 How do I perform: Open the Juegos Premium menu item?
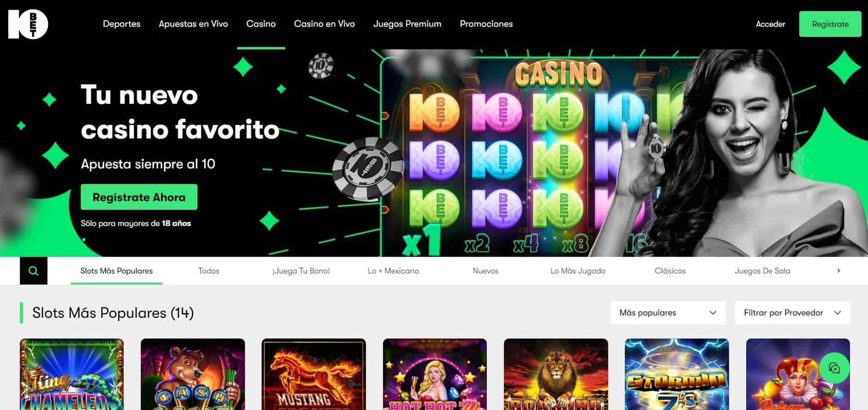[407, 24]
